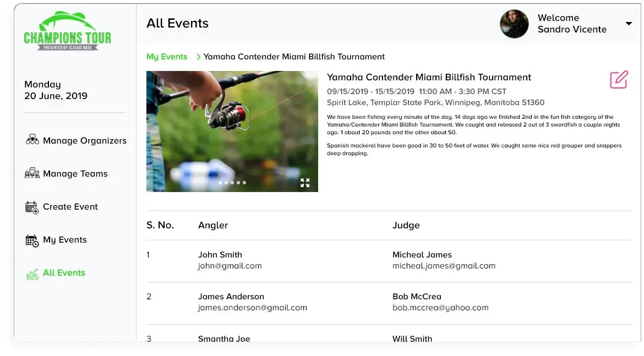644x356 pixels.
Task: Click the date Monday 20 June, 2019
Action: coord(56,90)
